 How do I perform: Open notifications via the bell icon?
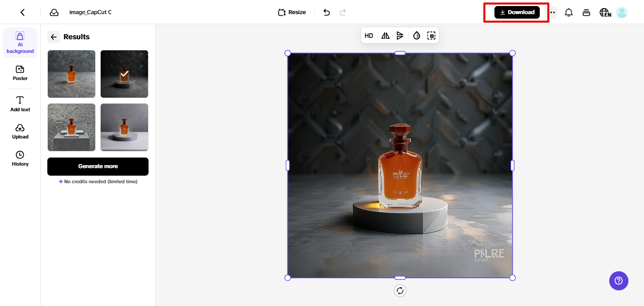tap(568, 12)
